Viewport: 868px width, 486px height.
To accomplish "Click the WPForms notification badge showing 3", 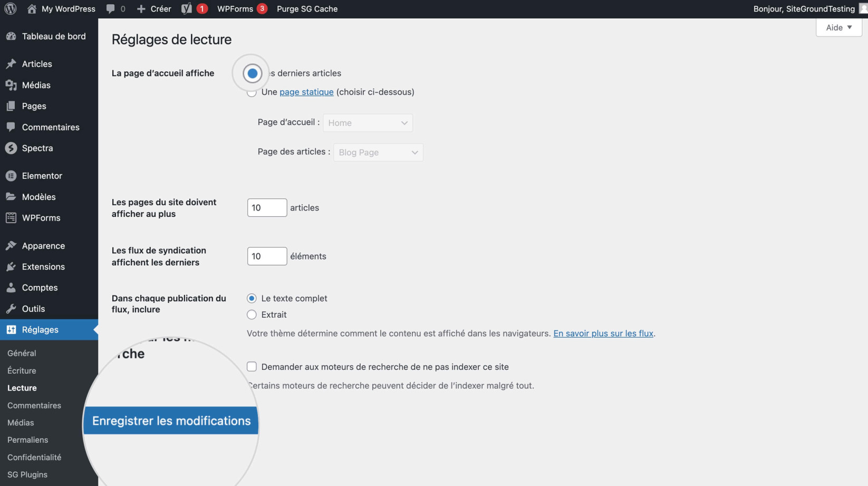I will point(262,8).
